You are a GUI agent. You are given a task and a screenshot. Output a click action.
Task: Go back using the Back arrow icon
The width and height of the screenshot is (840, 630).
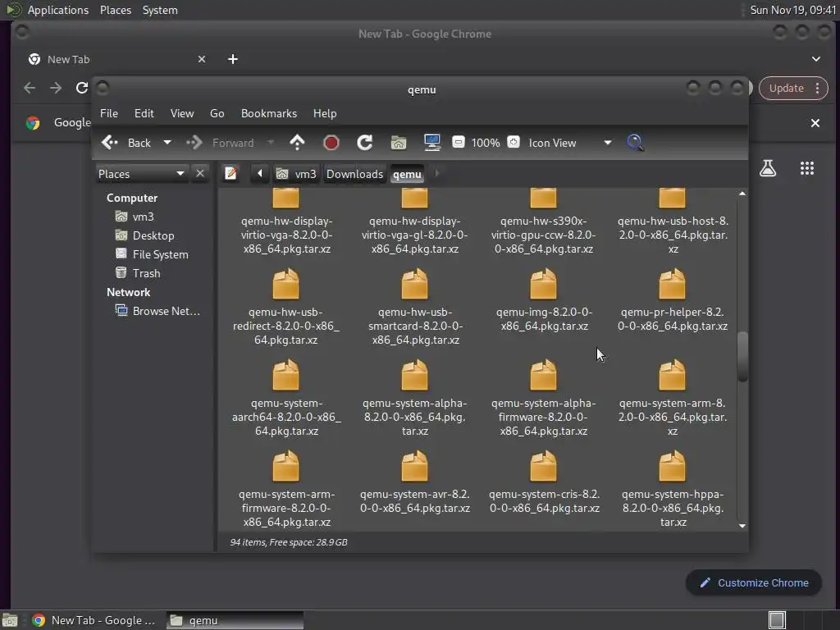point(110,143)
